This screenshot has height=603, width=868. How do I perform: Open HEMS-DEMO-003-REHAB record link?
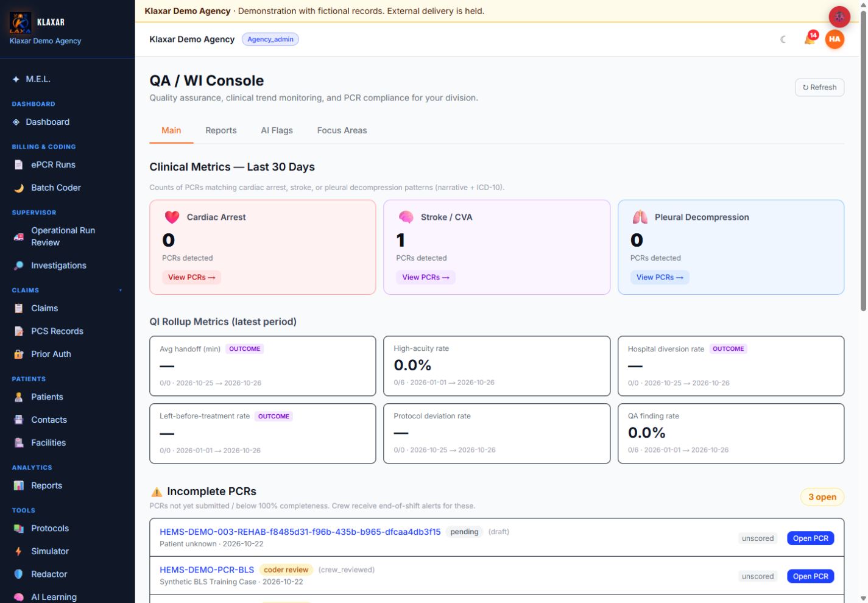tap(300, 532)
